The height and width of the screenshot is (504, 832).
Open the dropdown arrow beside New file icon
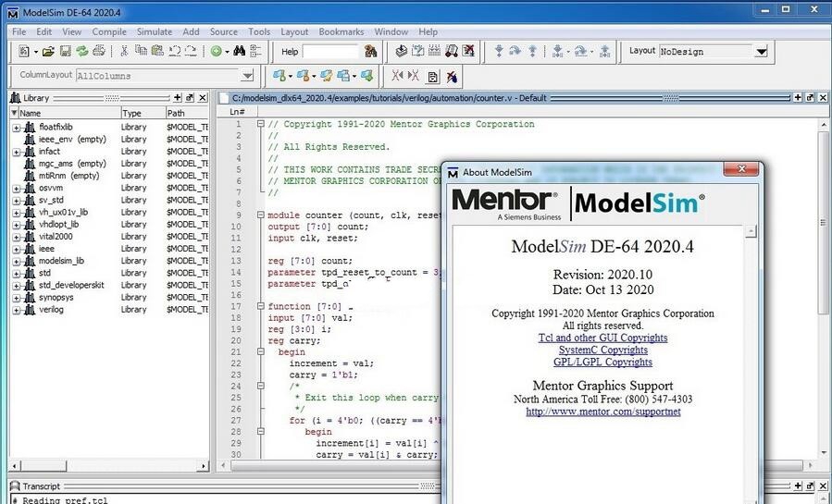point(35,52)
